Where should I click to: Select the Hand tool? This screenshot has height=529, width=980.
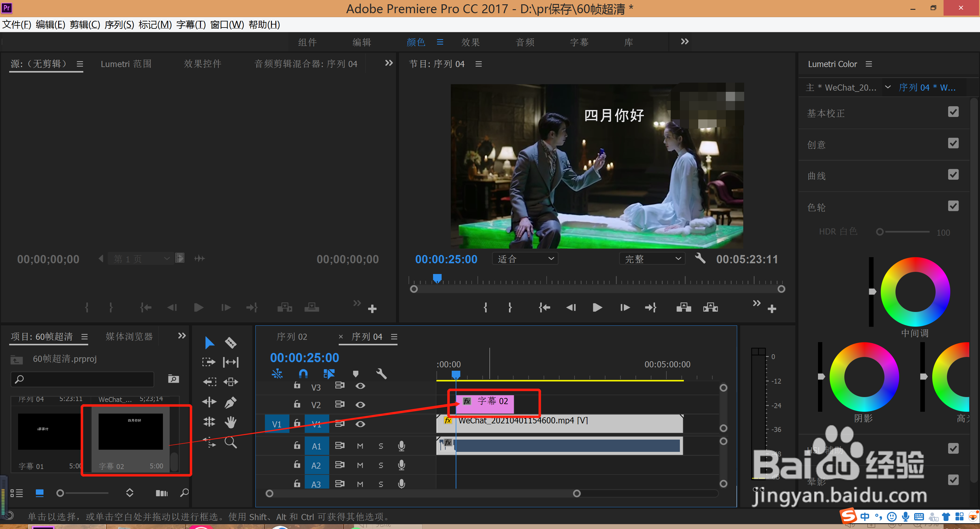pos(231,422)
